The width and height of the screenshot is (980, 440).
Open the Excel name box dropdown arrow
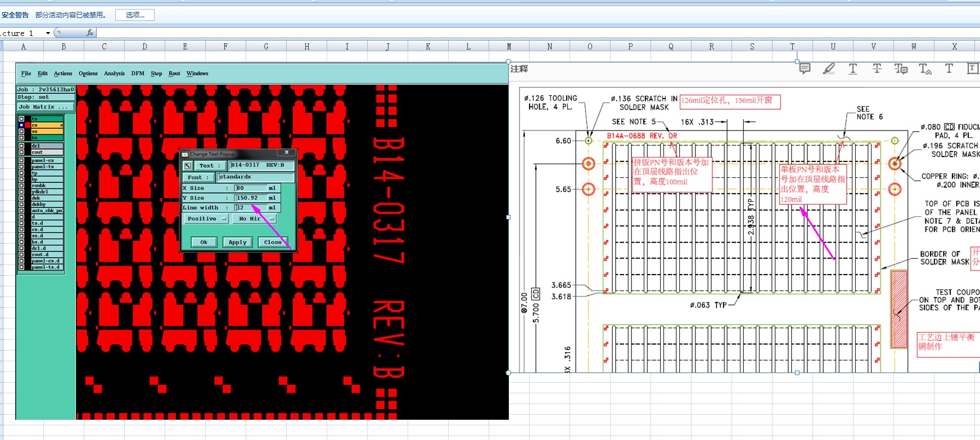point(48,33)
